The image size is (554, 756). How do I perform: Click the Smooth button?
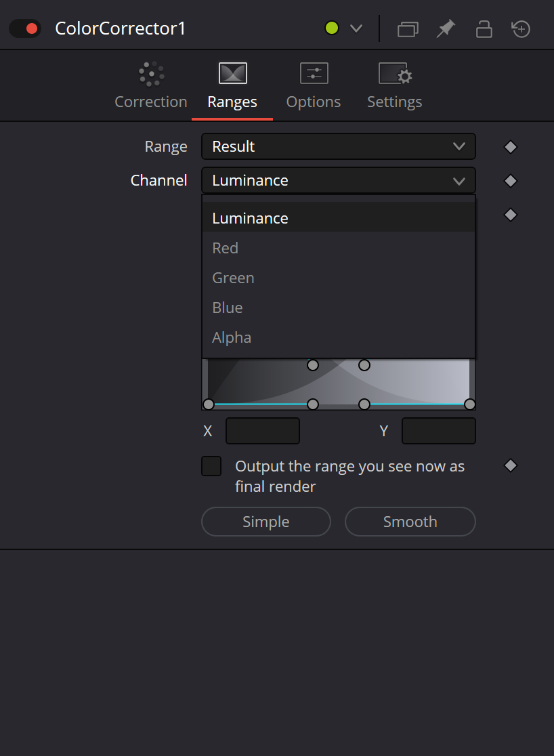[x=410, y=522]
